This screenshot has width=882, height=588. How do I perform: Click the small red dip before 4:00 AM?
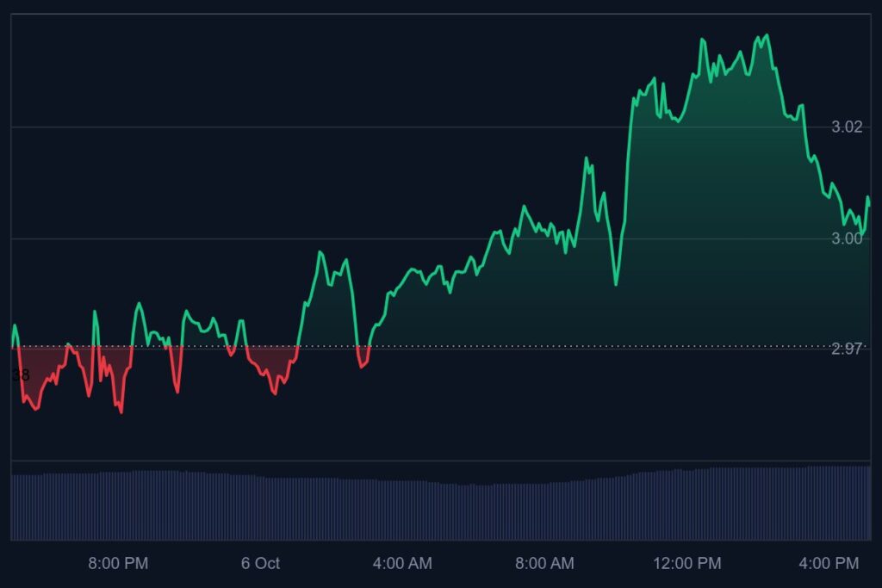tap(363, 366)
